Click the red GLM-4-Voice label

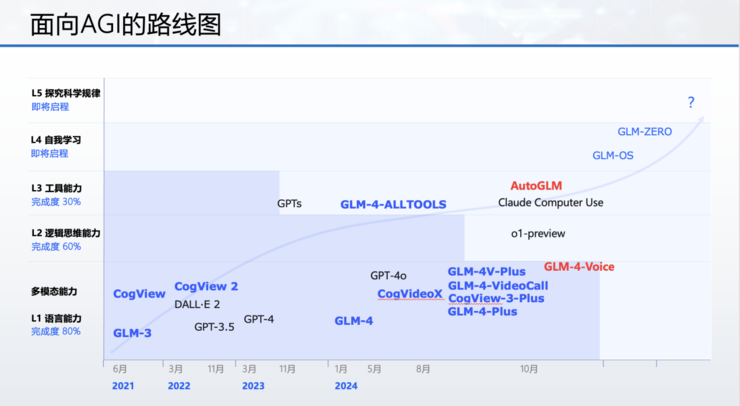tap(579, 267)
